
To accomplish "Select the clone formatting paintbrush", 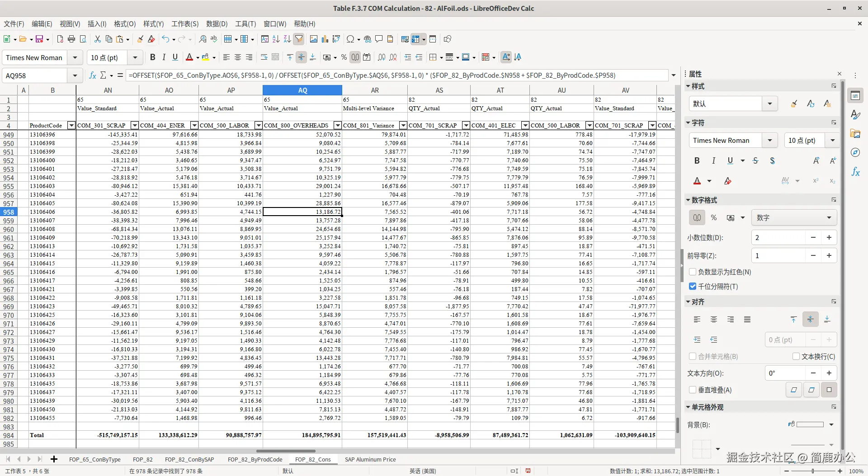I will [140, 39].
